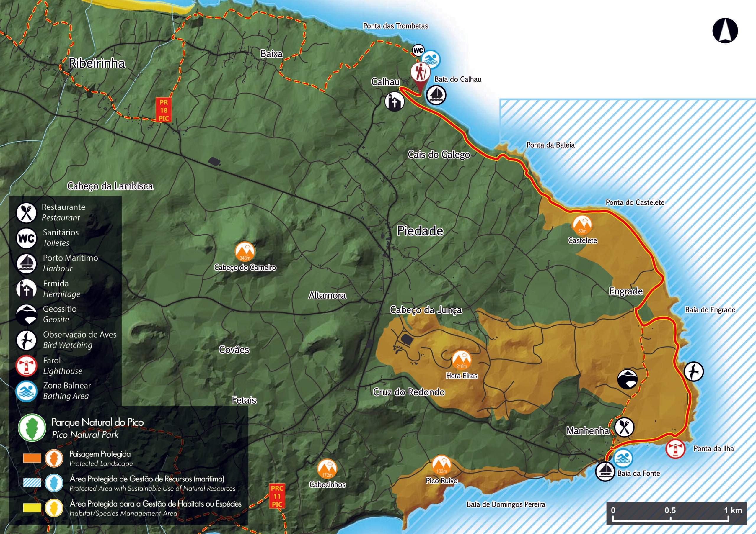Click the PR 18 PIC trail sign
Screen dimensions: 756x534
164,110
